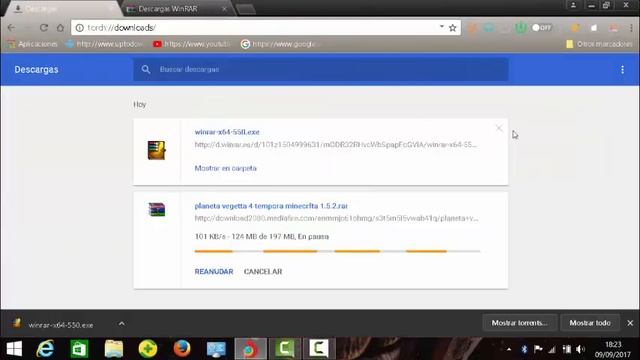The height and width of the screenshot is (360, 640).
Task: Click the volume speaker icon
Action: click(580, 349)
